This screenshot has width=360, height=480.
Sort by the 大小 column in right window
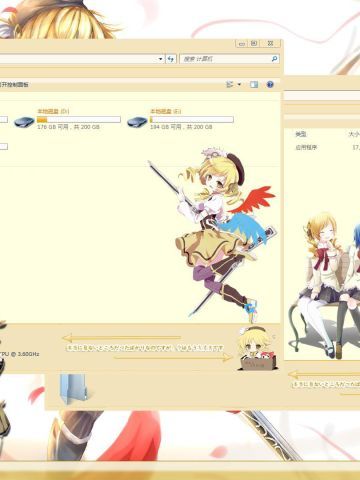pos(354,134)
